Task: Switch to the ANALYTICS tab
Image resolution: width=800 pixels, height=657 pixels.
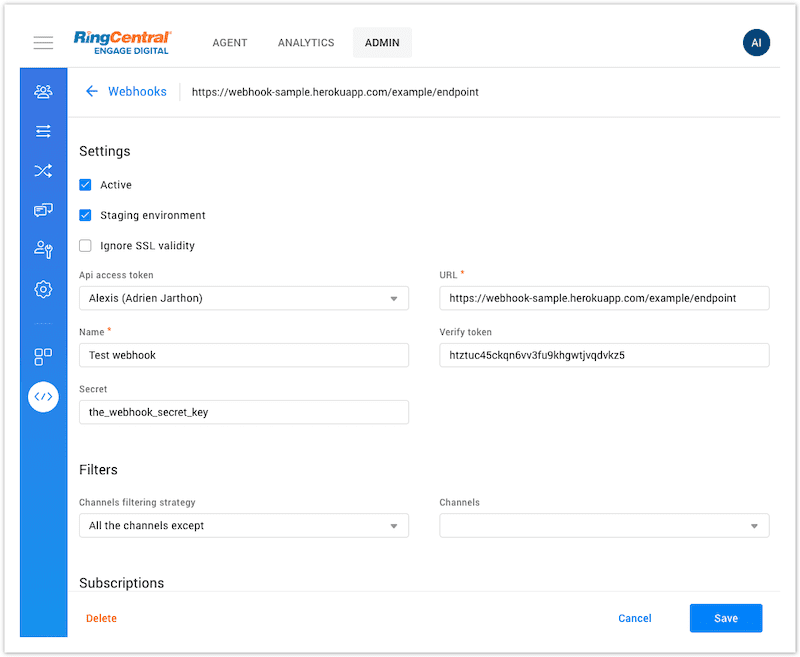Action: click(x=305, y=42)
